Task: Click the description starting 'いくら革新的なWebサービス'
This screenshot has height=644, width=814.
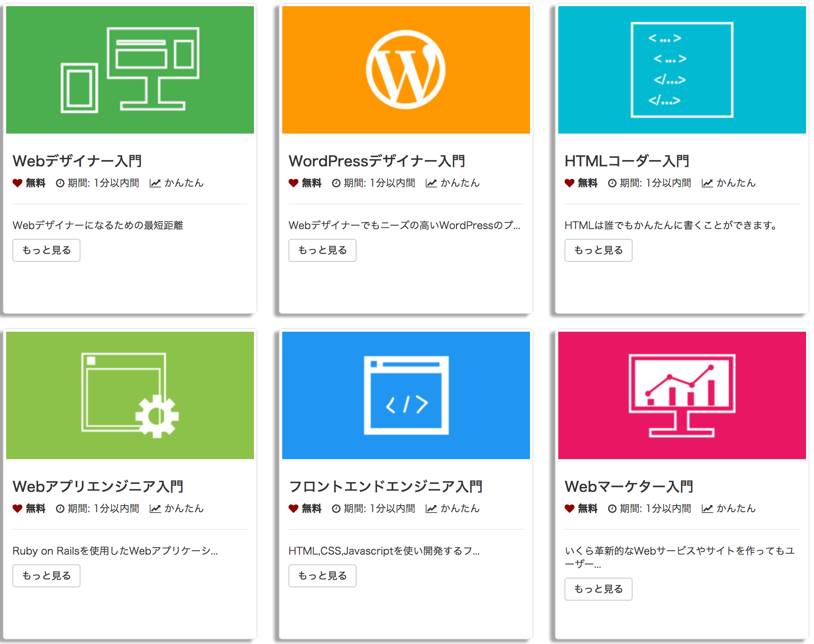Action: click(680, 557)
